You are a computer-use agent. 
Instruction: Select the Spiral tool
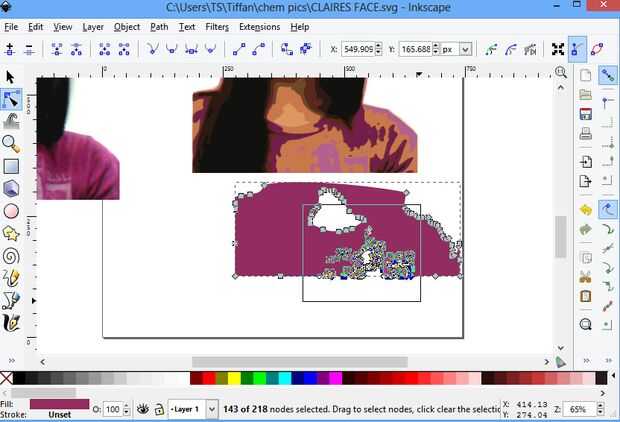[11, 256]
